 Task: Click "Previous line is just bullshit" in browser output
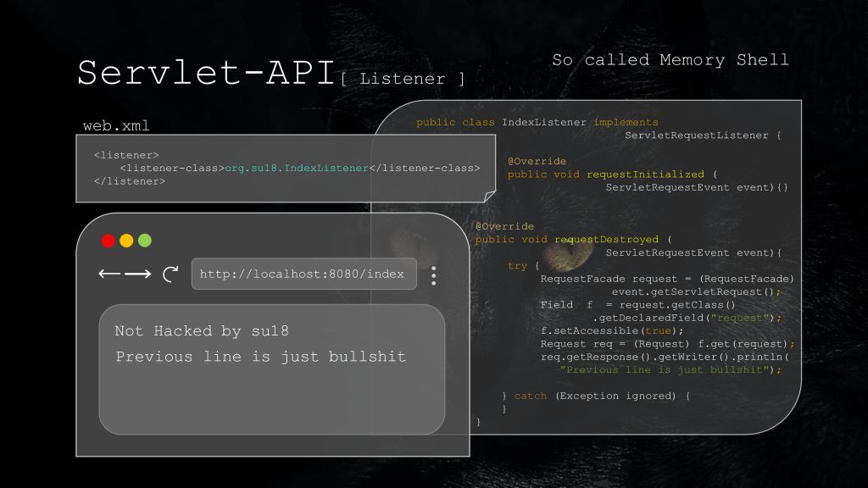[x=261, y=357]
